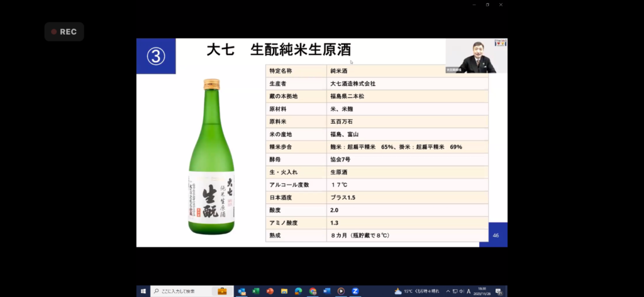
Task: Click the 酸度 label cell
Action: pos(296,210)
